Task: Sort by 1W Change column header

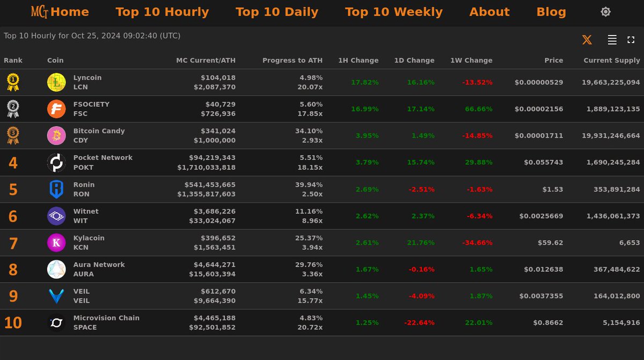Action: (x=471, y=60)
